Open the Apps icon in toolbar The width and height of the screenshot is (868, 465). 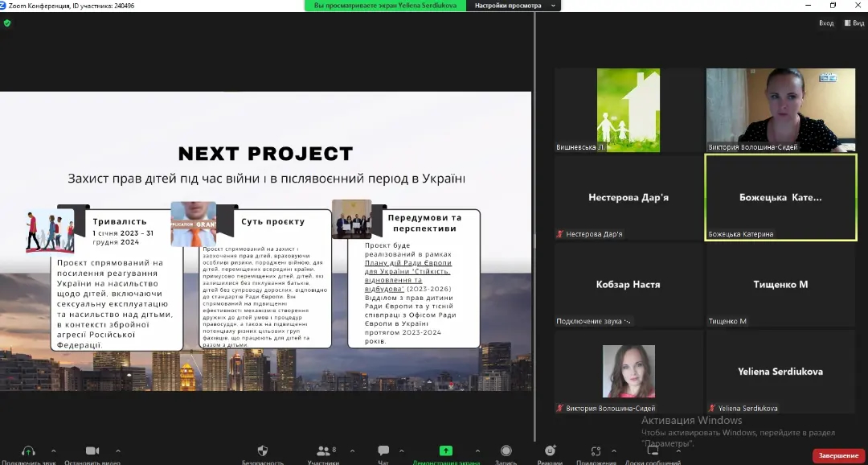pyautogui.click(x=596, y=451)
